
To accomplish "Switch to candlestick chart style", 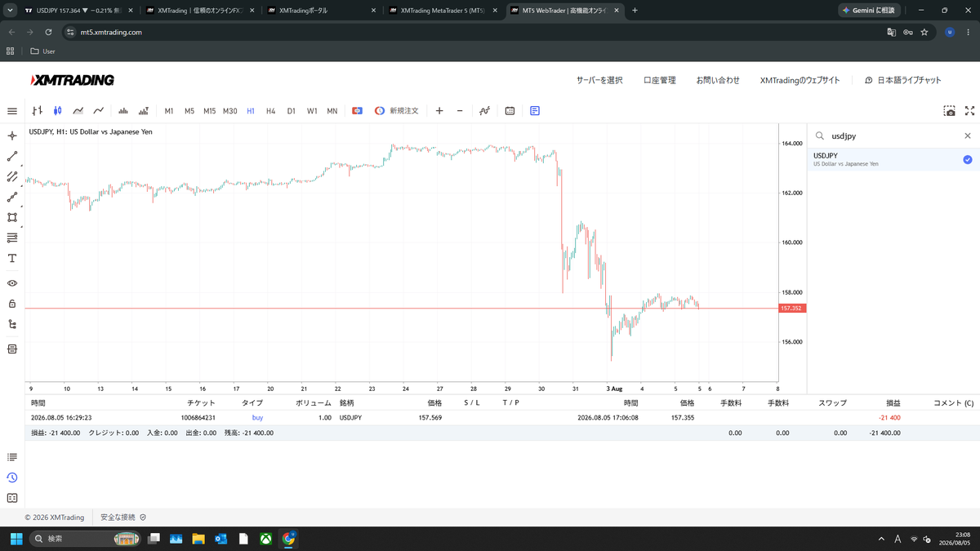I will [x=57, y=111].
